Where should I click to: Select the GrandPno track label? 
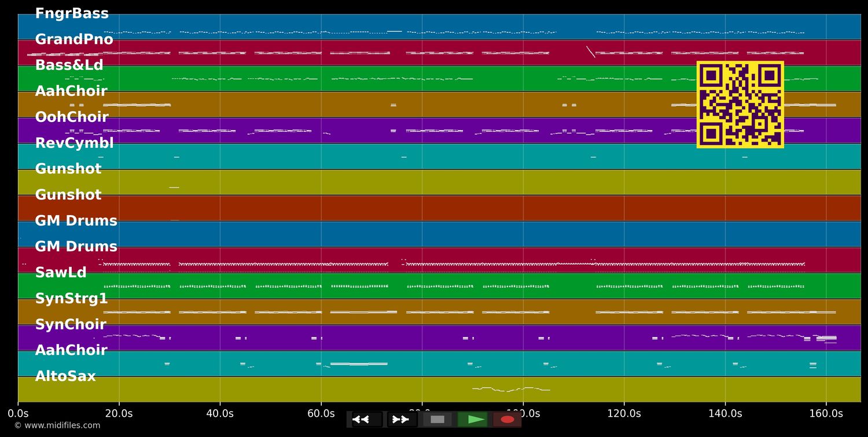pos(74,40)
